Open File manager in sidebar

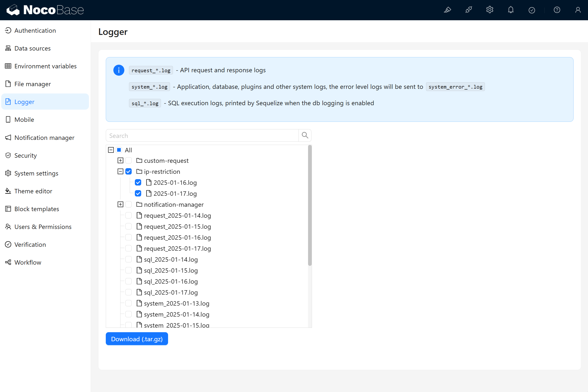(32, 84)
